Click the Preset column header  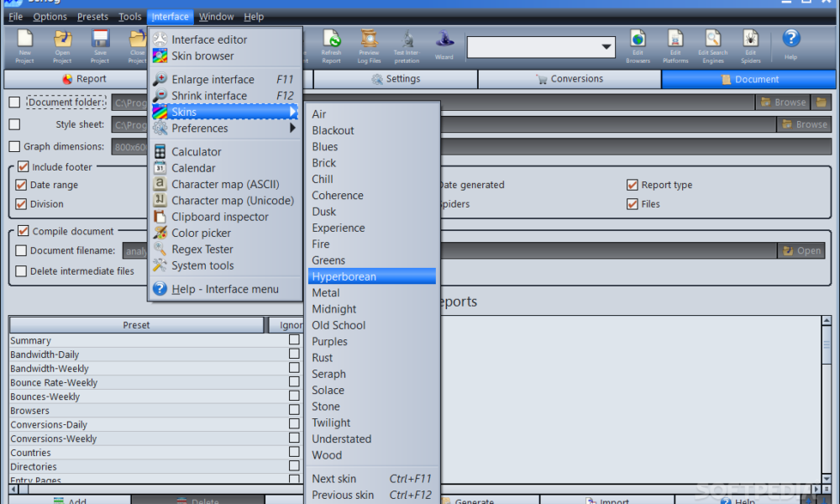(136, 325)
